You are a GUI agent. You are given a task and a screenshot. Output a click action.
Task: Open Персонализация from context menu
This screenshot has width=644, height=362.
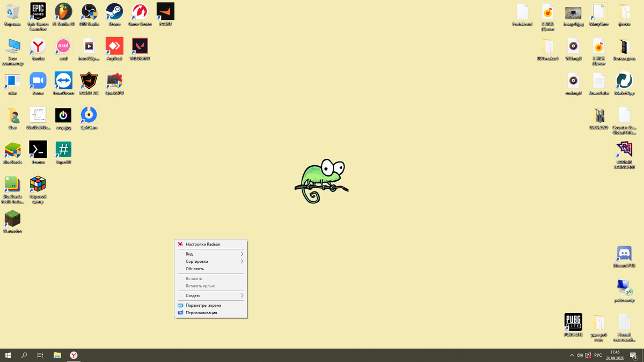click(x=211, y=313)
